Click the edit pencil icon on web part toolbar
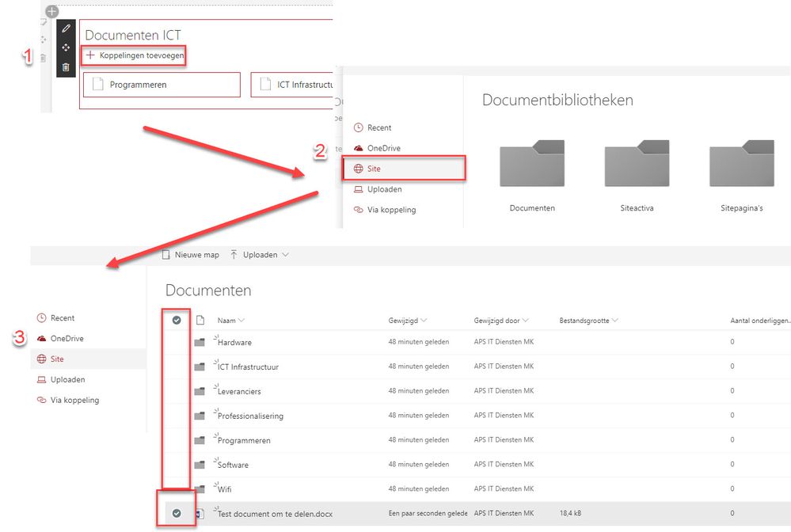Viewport: 791px width, 532px height. pyautogui.click(x=66, y=28)
